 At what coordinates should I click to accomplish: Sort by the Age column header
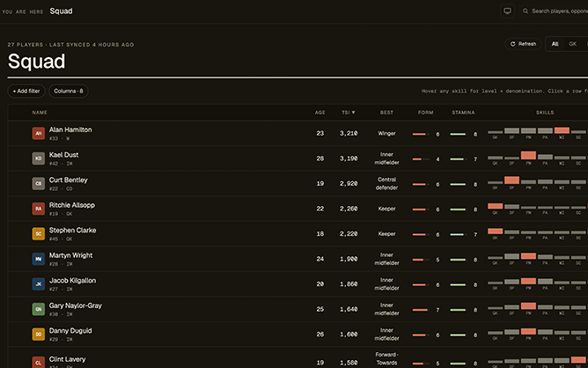(320, 112)
